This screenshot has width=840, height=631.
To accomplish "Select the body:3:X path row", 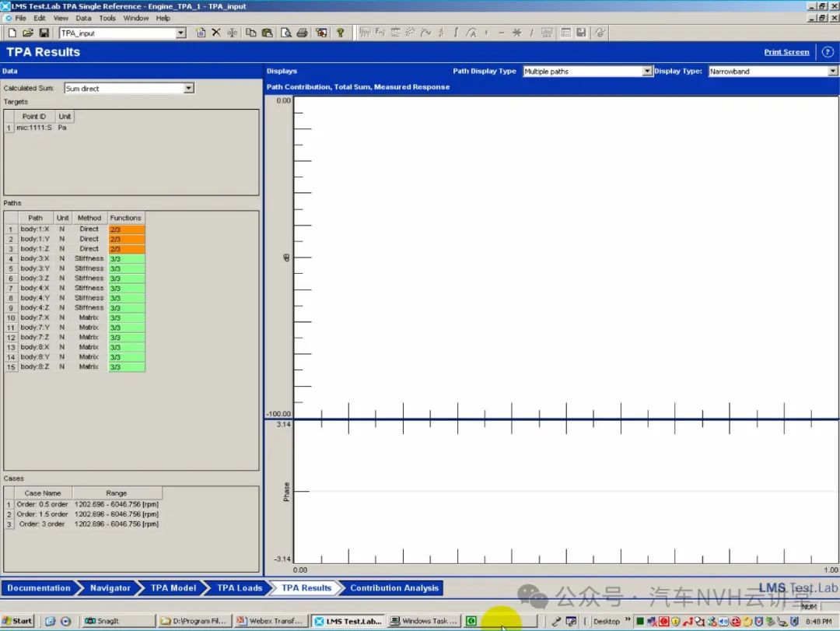I will click(35, 258).
